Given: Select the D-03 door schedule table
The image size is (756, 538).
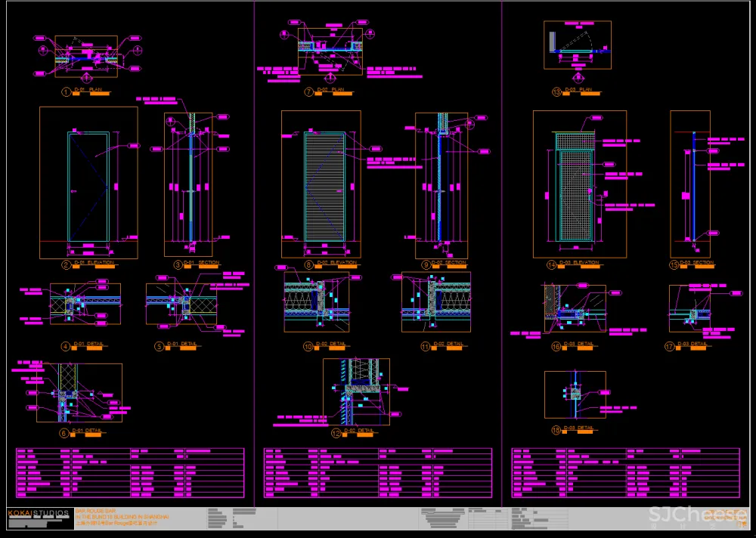Looking at the screenshot, I should pos(625,472).
